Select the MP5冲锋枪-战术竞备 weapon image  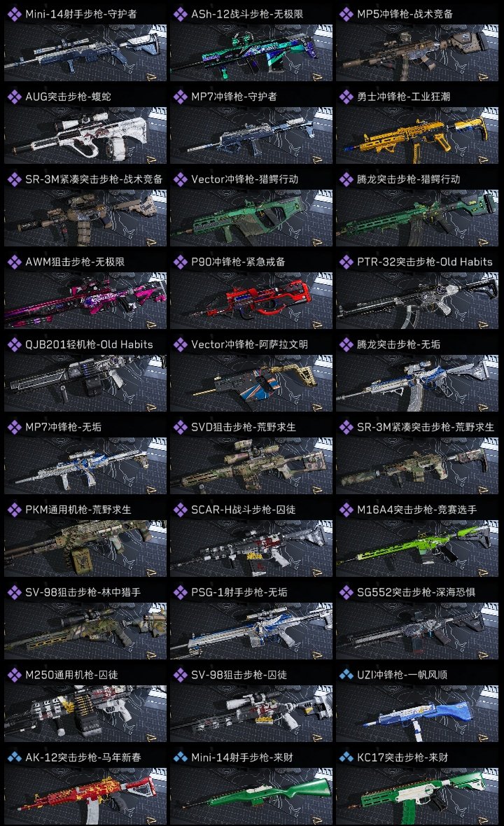pos(417,52)
